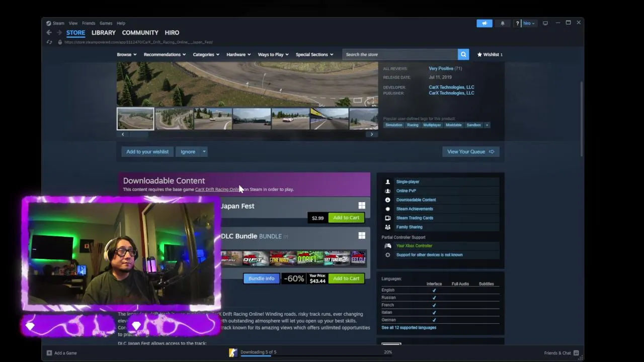644x362 pixels.
Task: Click View Your Queue
Action: pyautogui.click(x=470, y=151)
